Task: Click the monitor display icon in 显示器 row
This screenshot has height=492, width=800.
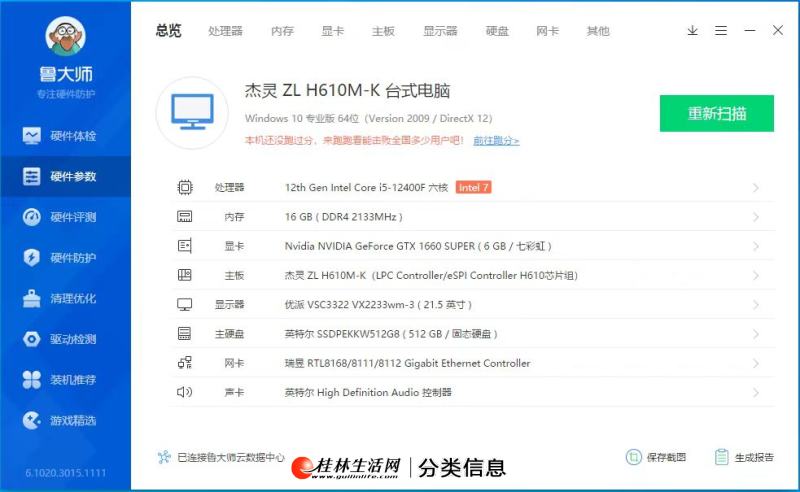Action: (x=185, y=305)
